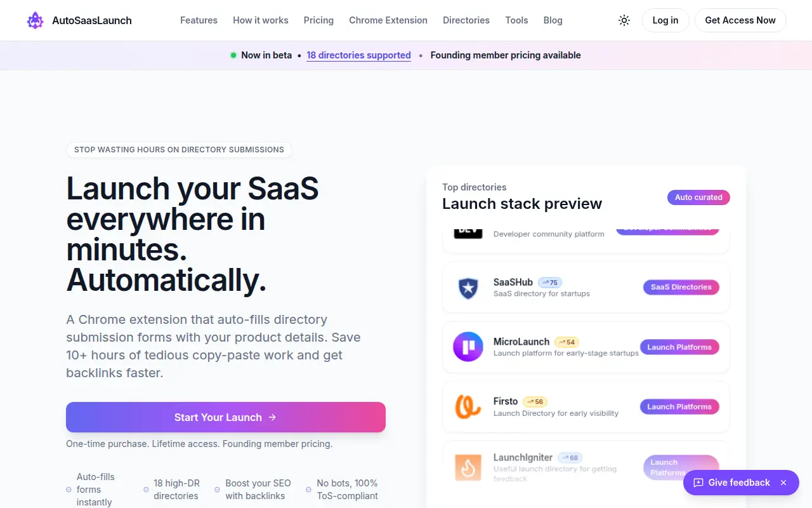Open the Pricing page
Viewport: 812px width, 508px height.
[x=318, y=20]
